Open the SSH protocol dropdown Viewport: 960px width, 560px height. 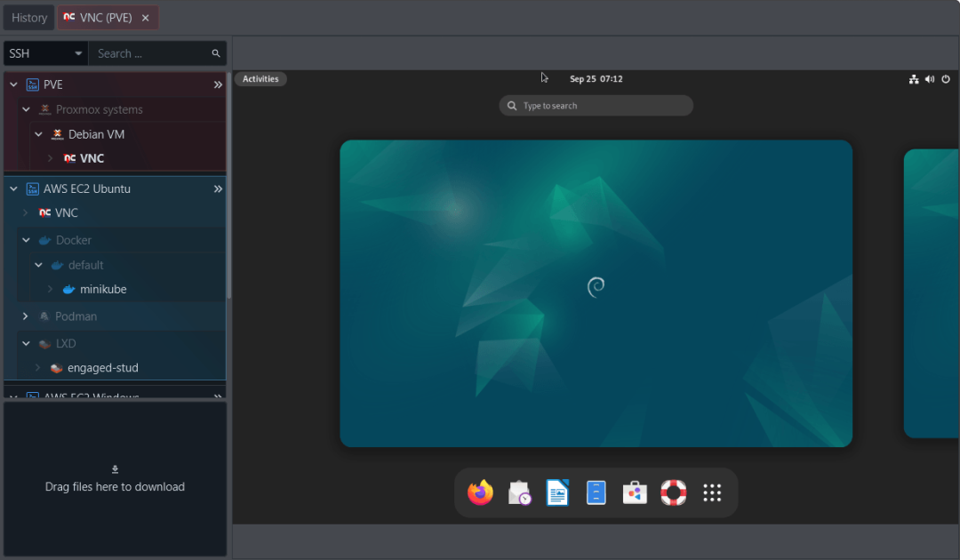click(x=44, y=52)
